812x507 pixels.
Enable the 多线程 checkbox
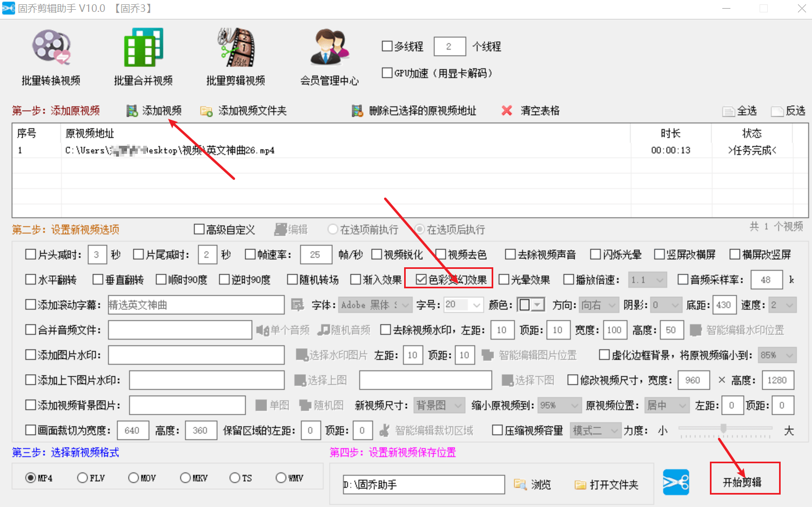[387, 46]
